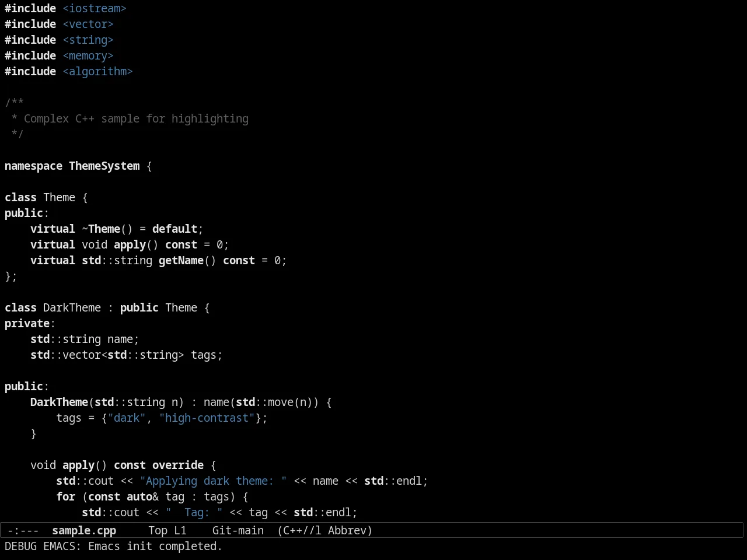
Task: Click the 'override' keyword
Action: 178,465
